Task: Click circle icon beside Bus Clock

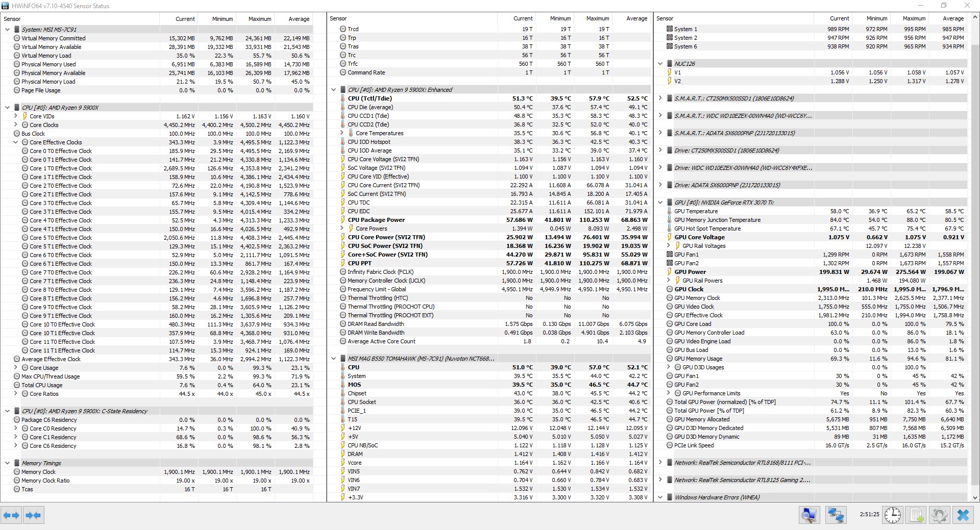Action: [17, 134]
